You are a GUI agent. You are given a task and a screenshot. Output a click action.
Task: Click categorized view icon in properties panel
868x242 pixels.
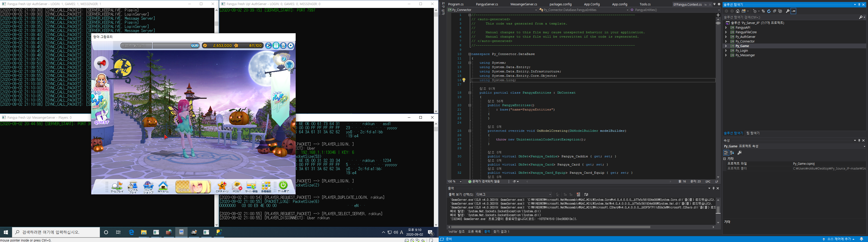click(726, 153)
